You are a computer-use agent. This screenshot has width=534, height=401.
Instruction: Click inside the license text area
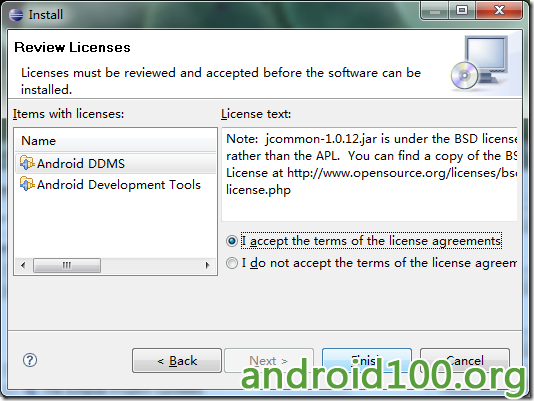370,174
